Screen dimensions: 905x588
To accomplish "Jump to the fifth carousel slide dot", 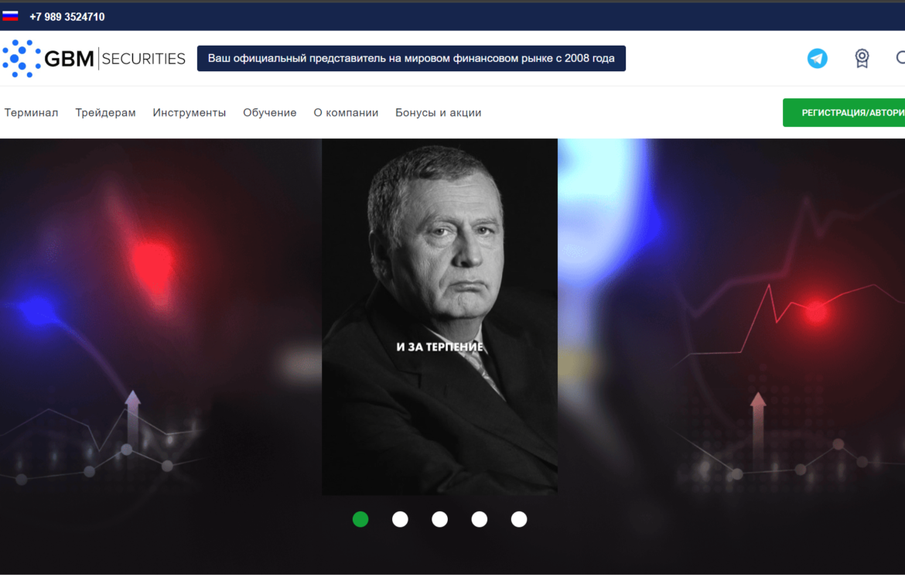I will (519, 519).
